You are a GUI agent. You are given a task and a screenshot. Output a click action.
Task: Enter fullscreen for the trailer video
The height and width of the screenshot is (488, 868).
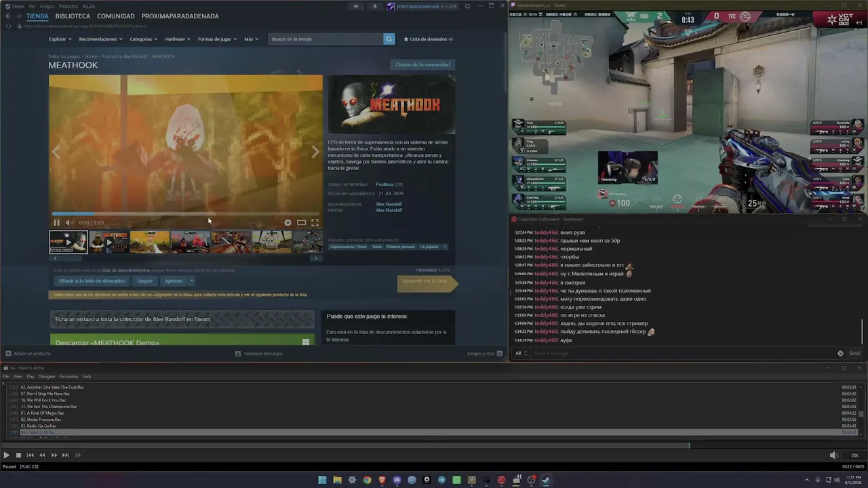(315, 222)
